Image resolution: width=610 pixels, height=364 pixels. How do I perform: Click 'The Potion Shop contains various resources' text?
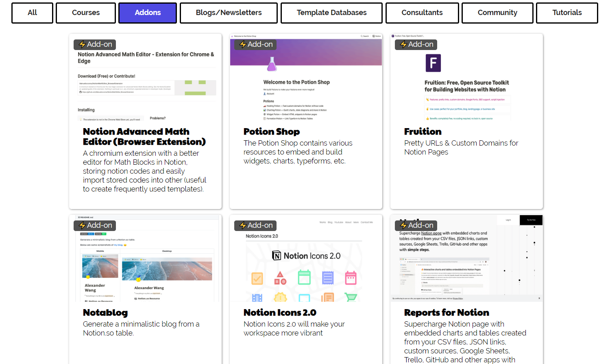coord(298,152)
